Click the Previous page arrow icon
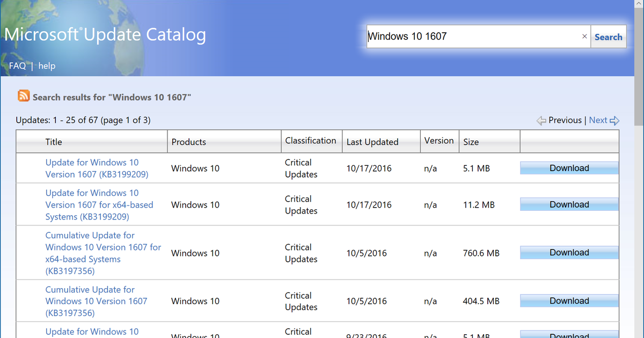The width and height of the screenshot is (644, 338). (541, 120)
